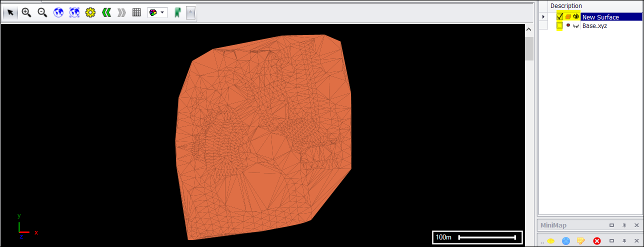Toggle the grid display icon
Viewport: 644px width, 247px height.
tap(136, 13)
